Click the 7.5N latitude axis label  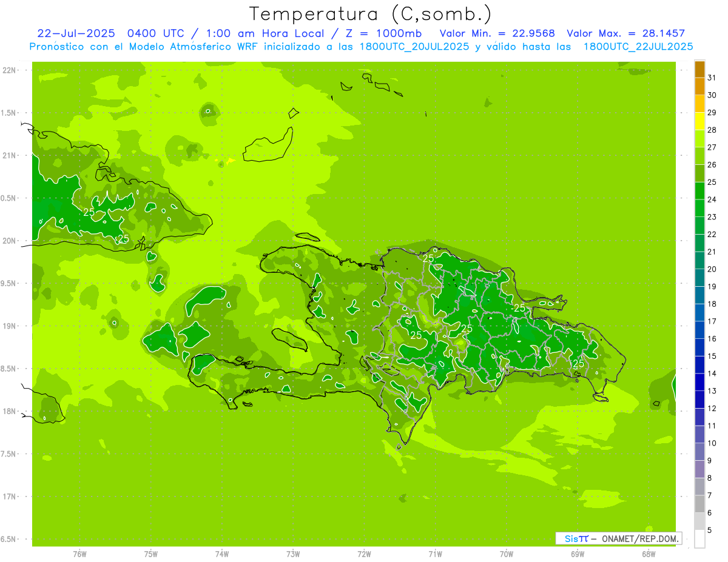(x=9, y=454)
